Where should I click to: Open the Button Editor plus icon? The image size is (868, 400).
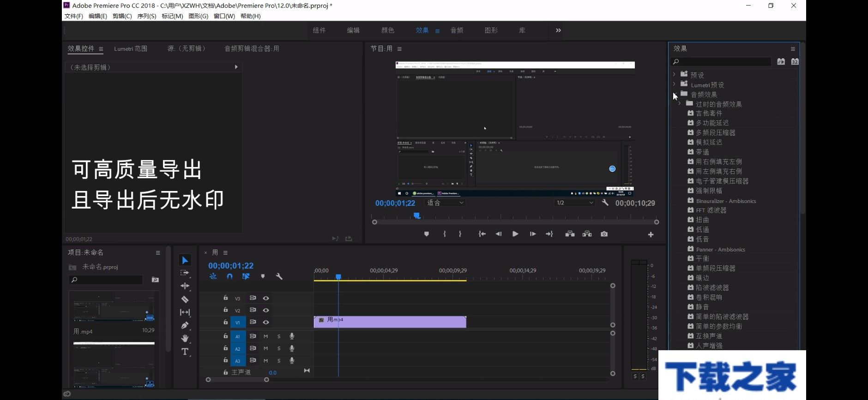pos(651,235)
